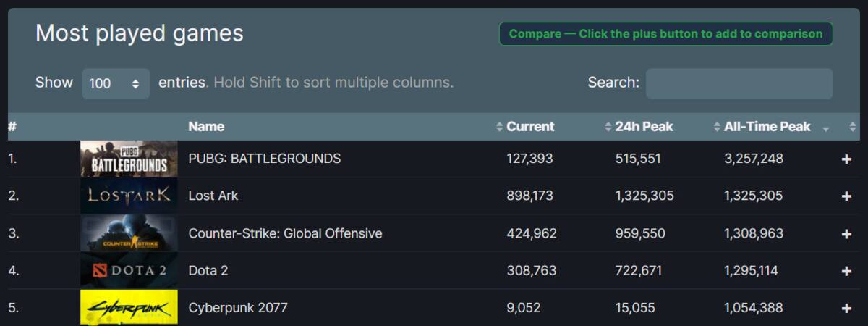Sort by All-Time Peak column header
This screenshot has width=868, height=326.
click(767, 127)
